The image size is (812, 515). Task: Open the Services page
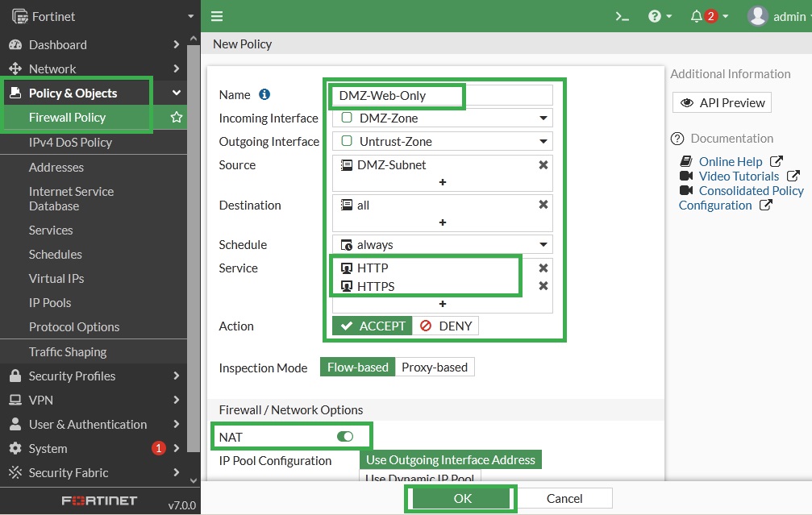tap(51, 231)
